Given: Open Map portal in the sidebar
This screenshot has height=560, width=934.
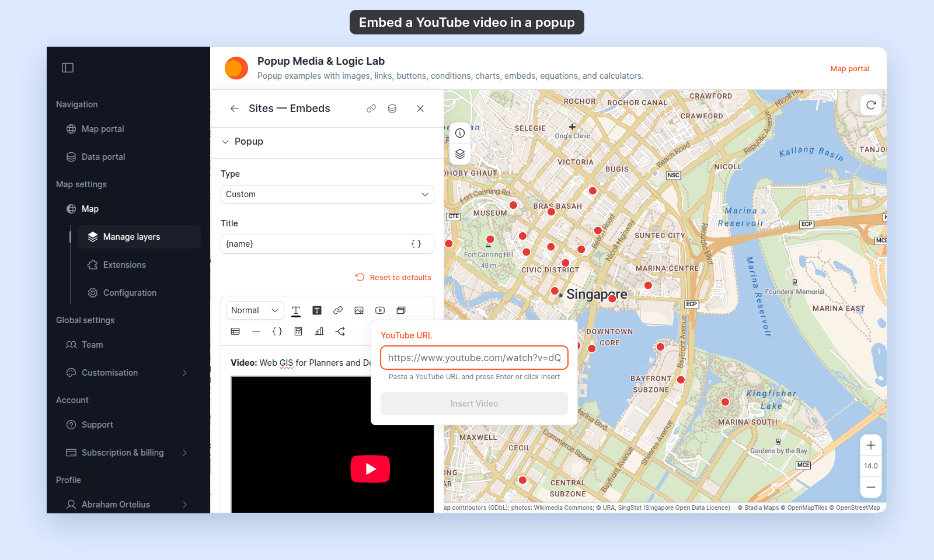Looking at the screenshot, I should pyautogui.click(x=103, y=129).
